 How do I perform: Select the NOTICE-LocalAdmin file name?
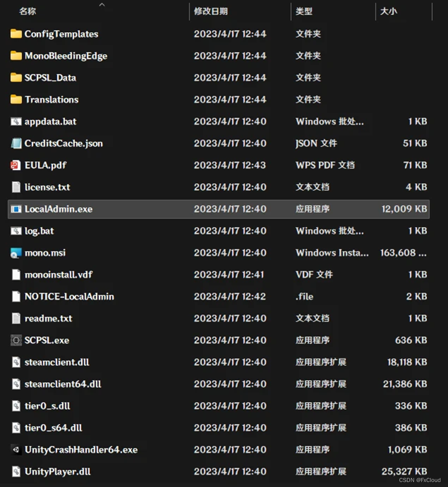69,297
